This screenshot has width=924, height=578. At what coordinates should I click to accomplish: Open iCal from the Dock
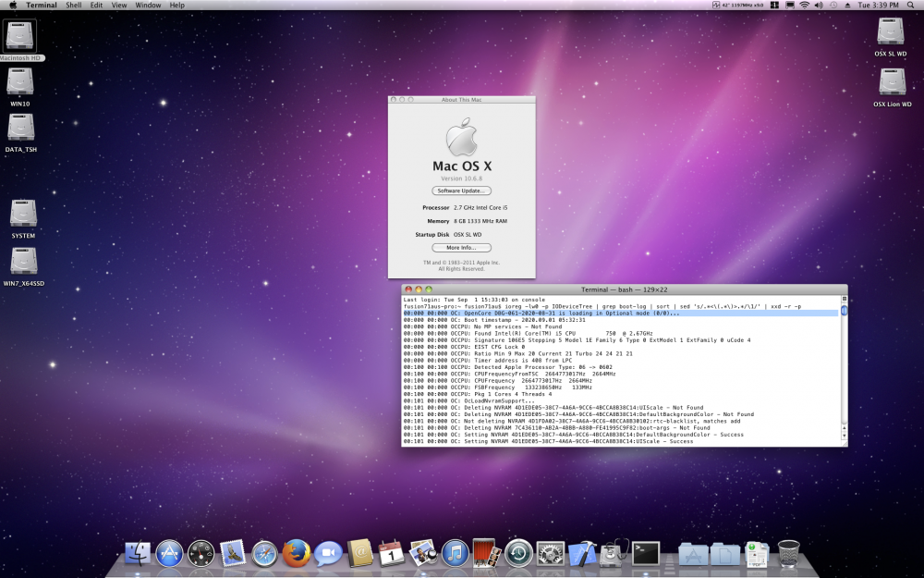[x=391, y=554]
